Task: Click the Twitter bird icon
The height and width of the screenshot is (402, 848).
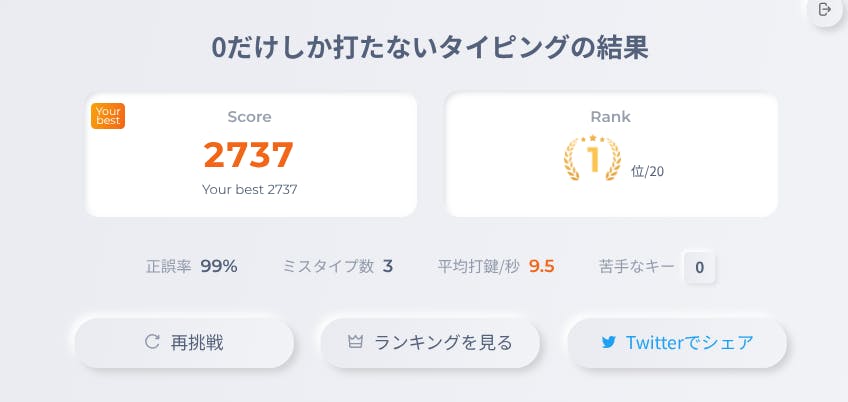Action: point(608,342)
